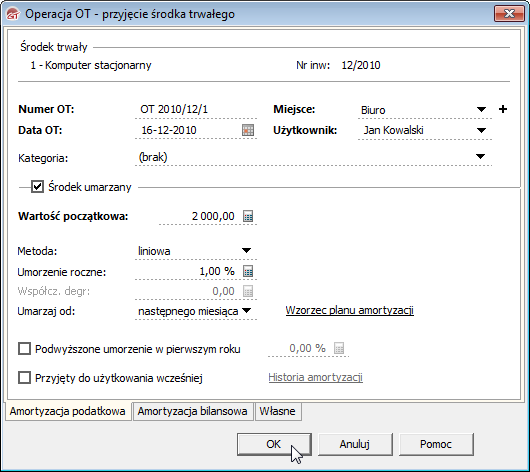Click the Numer OT input field

196,110
